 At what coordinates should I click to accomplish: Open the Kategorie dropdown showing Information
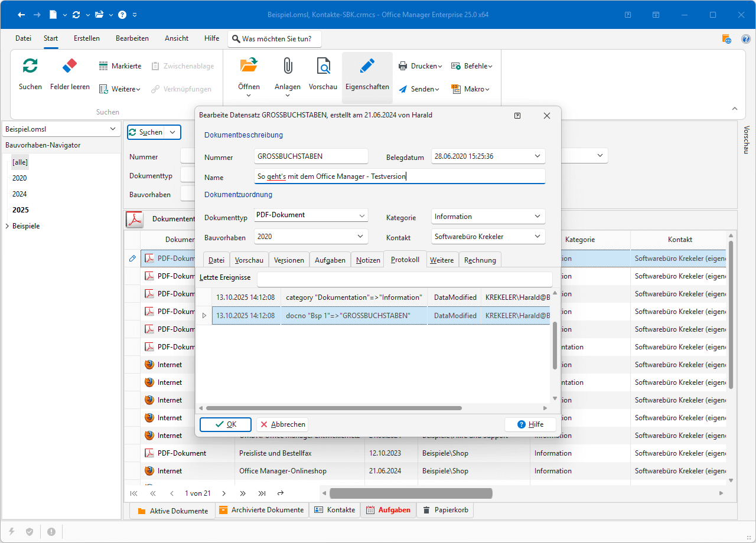tap(537, 217)
